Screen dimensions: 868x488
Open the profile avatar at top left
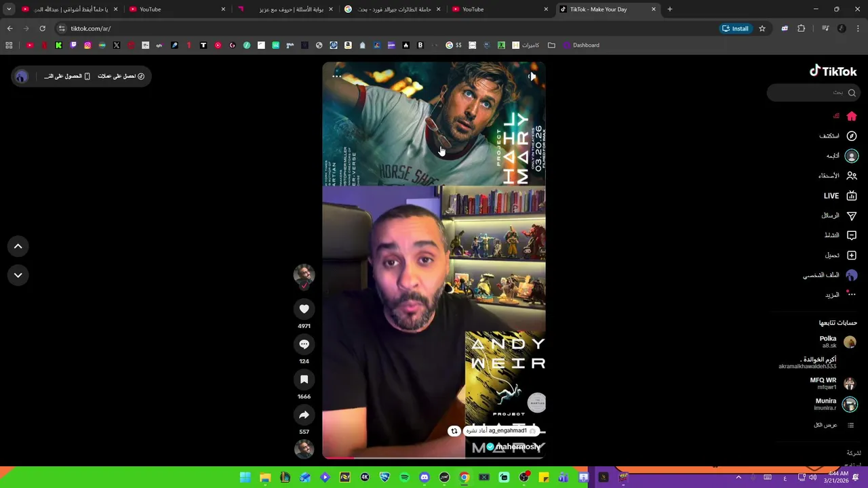[x=22, y=77]
